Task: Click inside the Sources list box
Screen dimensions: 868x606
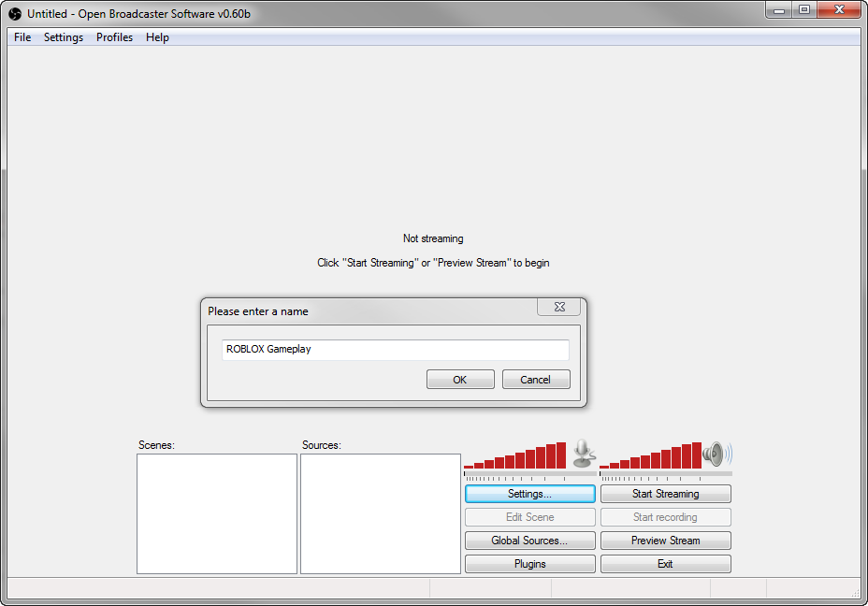Action: point(381,513)
